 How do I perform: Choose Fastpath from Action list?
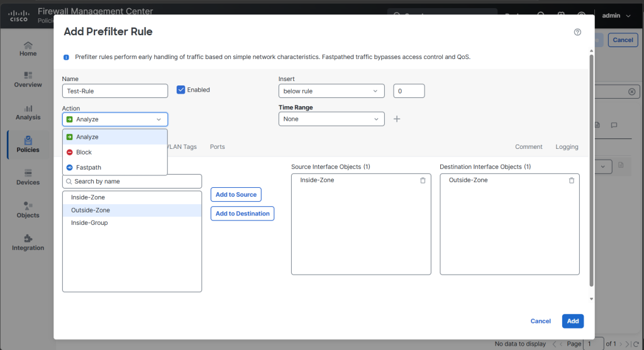(x=115, y=167)
